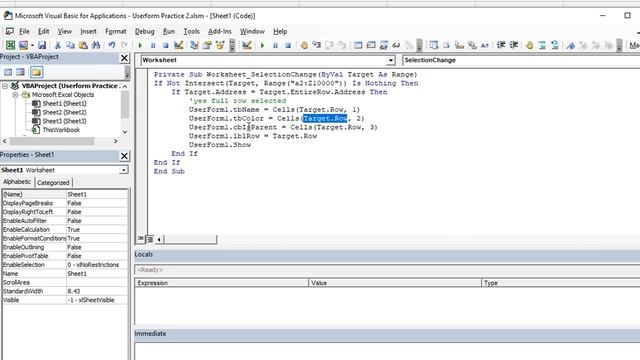Image resolution: width=640 pixels, height=360 pixels.
Task: Switch to Full Module View button
Action: tap(149, 239)
